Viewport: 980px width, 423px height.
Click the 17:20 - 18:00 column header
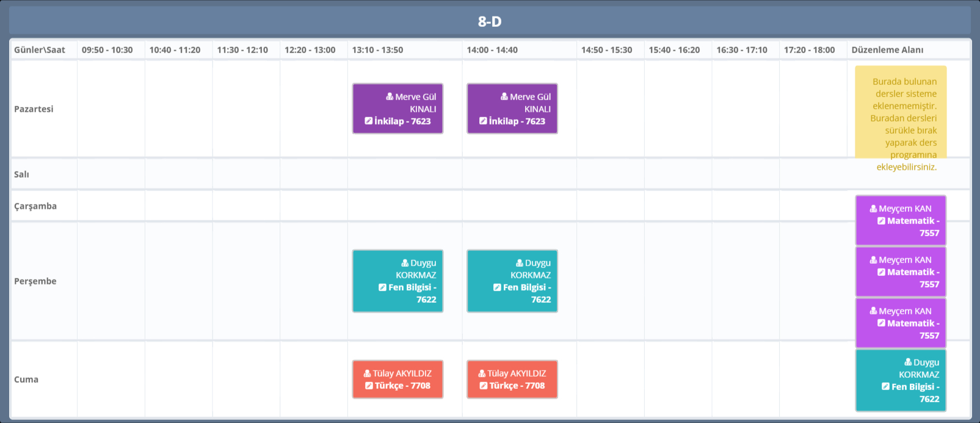[x=809, y=50]
